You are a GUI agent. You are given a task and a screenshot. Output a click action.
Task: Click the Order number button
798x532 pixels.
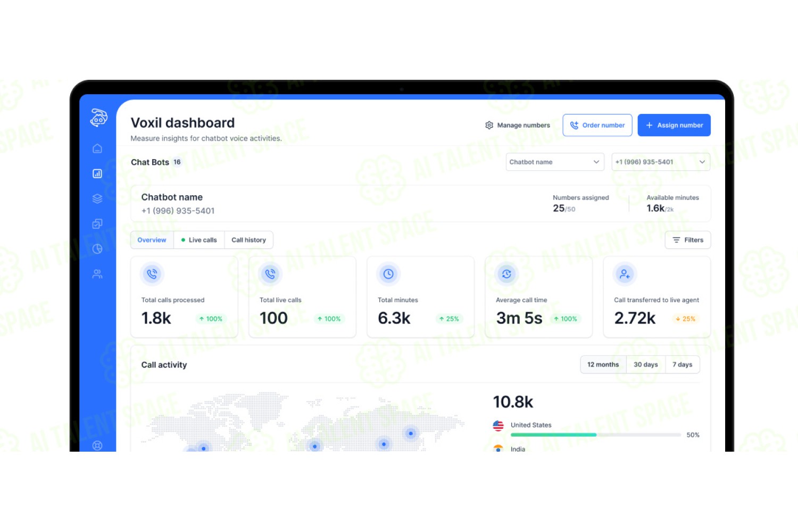[x=597, y=125]
